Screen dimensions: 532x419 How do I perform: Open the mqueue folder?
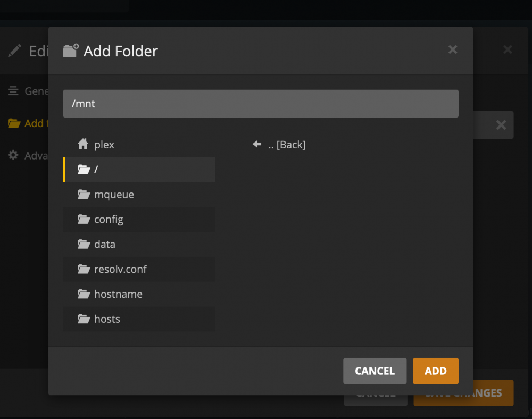(139, 195)
